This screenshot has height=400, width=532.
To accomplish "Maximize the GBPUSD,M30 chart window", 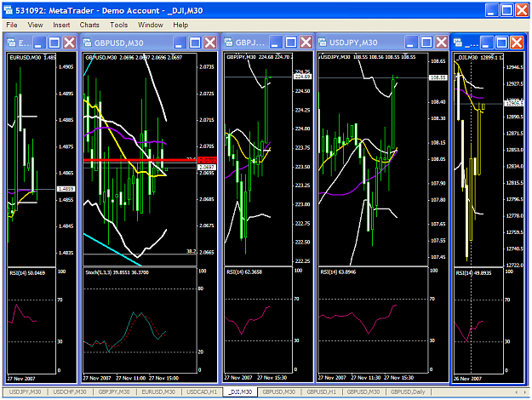I will tap(195, 43).
